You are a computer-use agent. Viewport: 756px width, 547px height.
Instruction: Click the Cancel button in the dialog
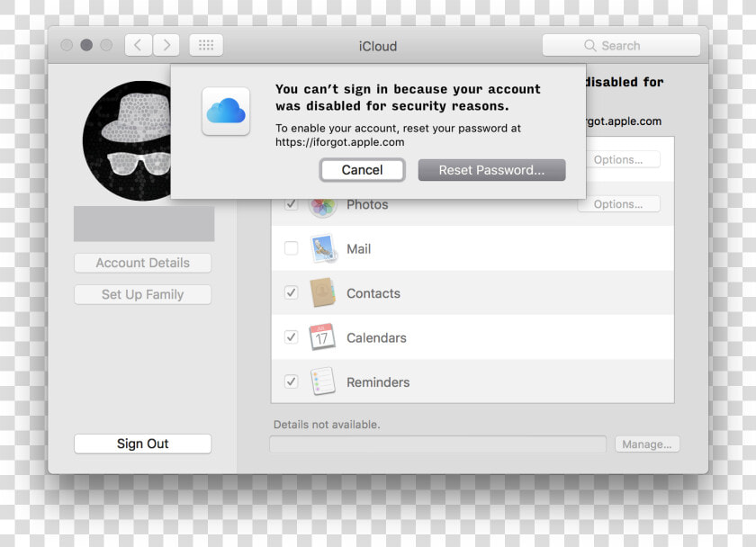point(362,170)
